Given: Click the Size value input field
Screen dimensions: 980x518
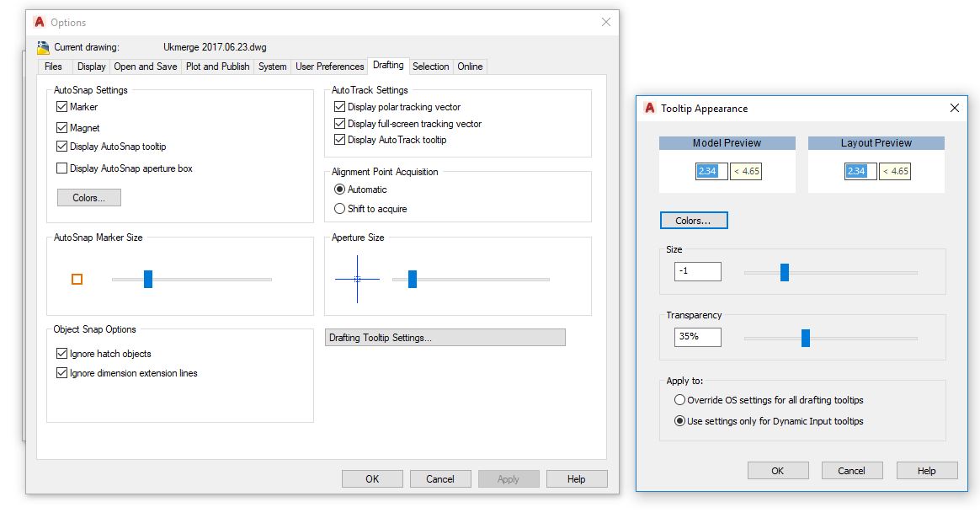Looking at the screenshot, I should [x=697, y=271].
